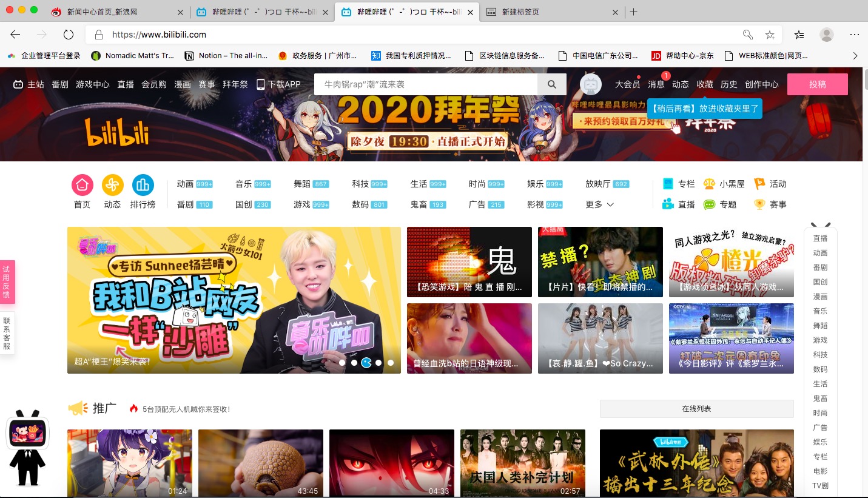Viewport: 868px width, 498px height.
Task: Click the bilibili search input field
Action: pyautogui.click(x=426, y=84)
